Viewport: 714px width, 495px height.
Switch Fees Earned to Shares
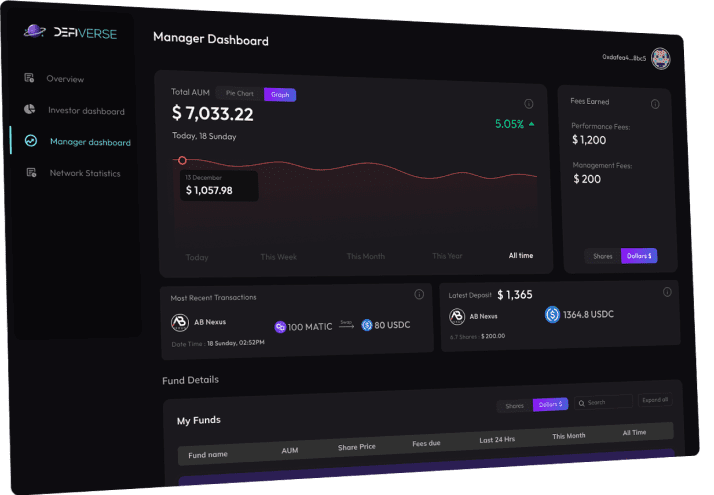603,256
